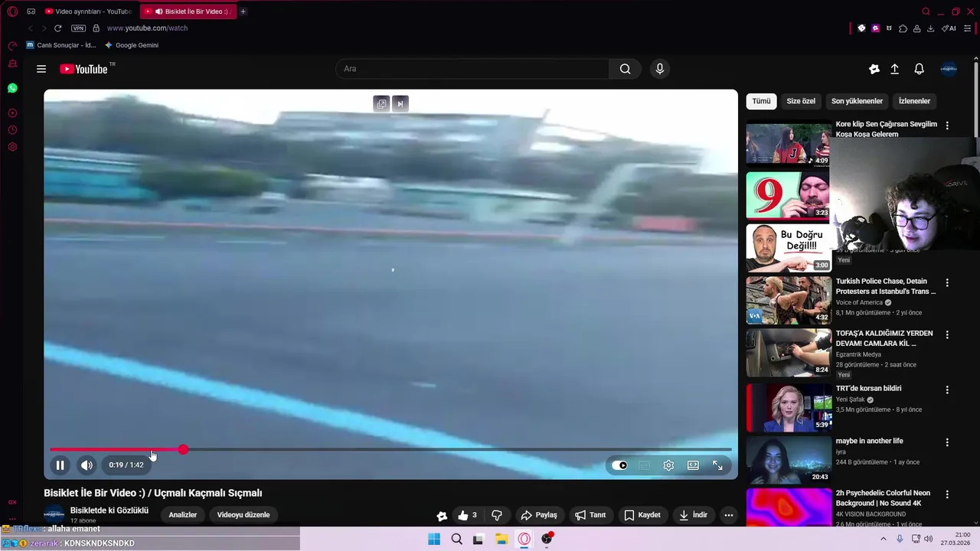Click the search magnifier button
This screenshot has width=980, height=551.
[x=626, y=69]
